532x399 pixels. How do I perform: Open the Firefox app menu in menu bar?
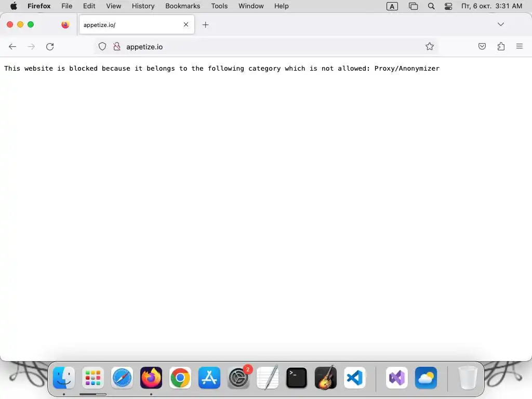pos(39,6)
